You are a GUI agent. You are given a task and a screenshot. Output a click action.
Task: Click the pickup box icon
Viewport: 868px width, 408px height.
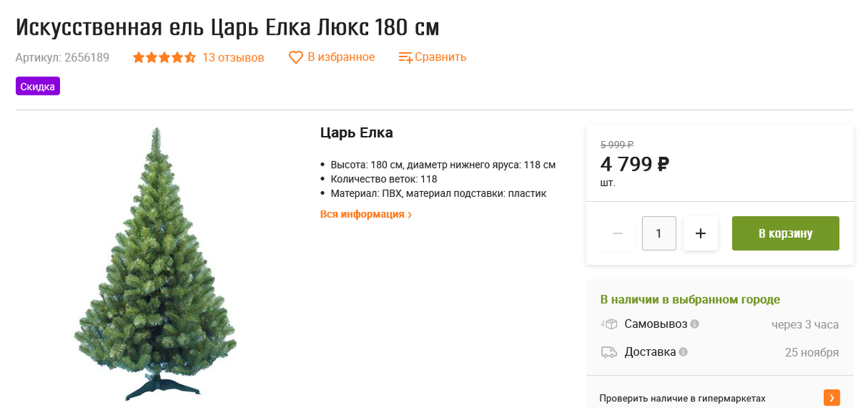click(x=609, y=324)
